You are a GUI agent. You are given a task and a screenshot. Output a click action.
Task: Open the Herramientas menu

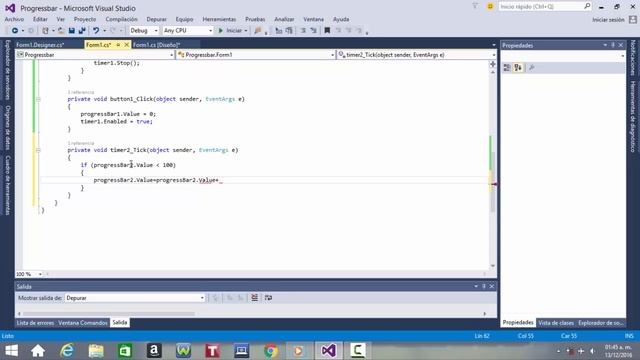[x=219, y=19]
